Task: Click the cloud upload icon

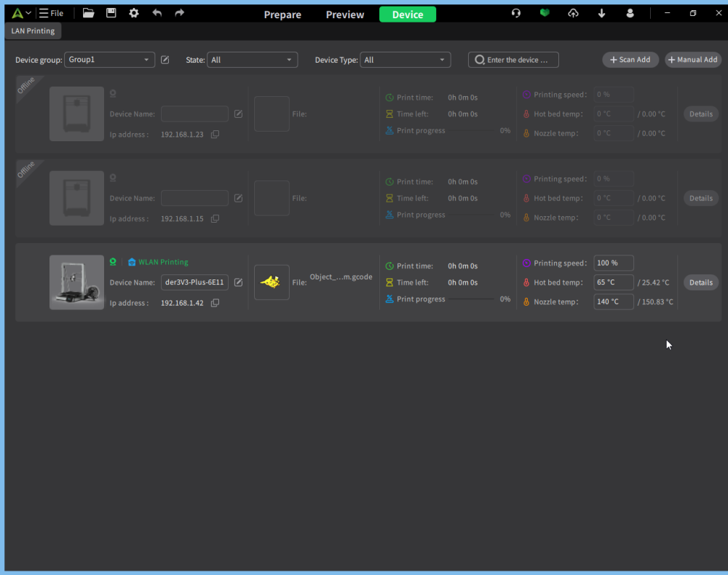Action: 573,13
